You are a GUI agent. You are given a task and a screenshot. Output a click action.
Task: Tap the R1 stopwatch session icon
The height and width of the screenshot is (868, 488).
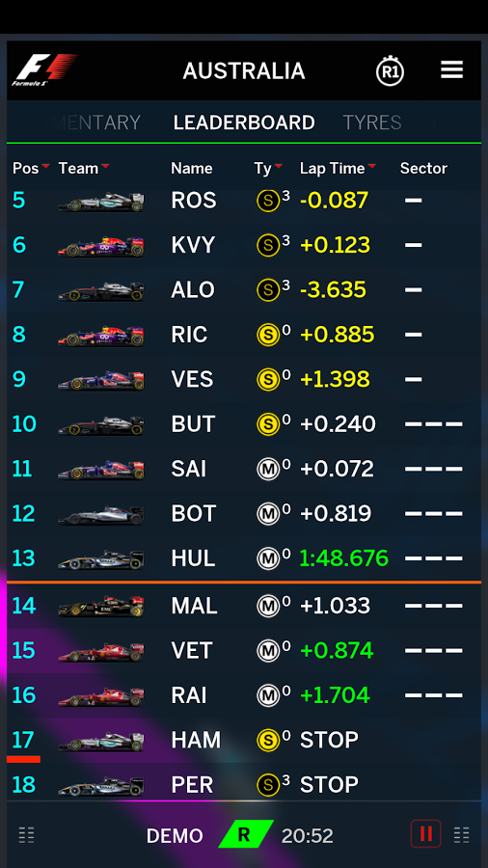[x=390, y=70]
